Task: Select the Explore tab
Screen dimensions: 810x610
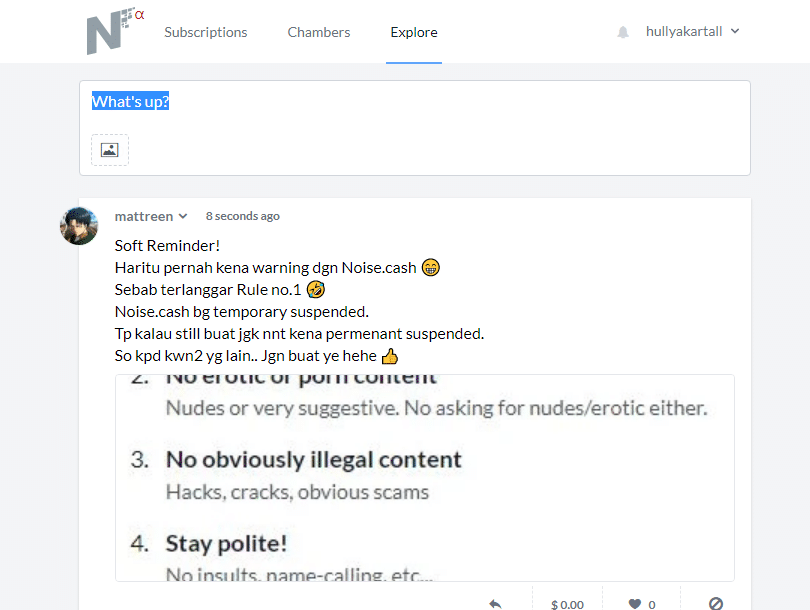Action: [414, 32]
